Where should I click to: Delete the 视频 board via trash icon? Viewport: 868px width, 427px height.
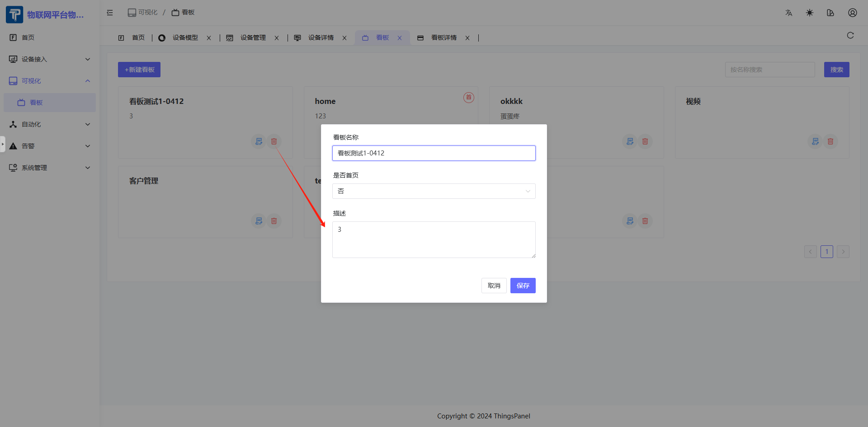830,141
